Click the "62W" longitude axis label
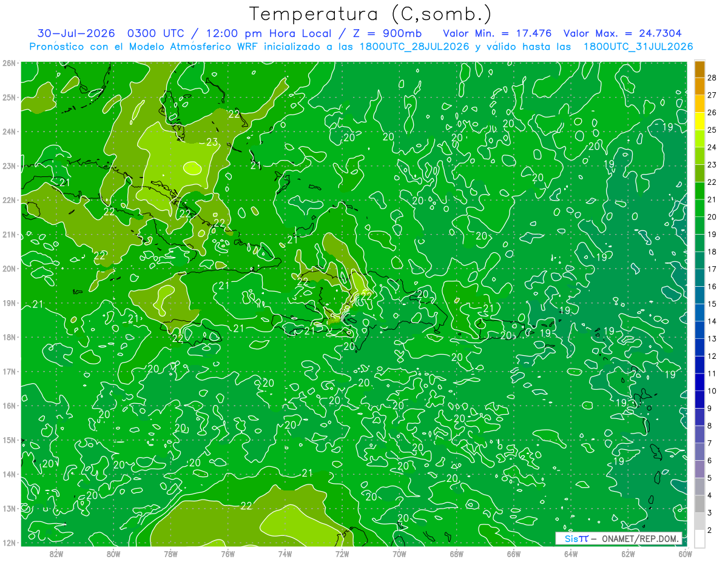 pos(628,554)
